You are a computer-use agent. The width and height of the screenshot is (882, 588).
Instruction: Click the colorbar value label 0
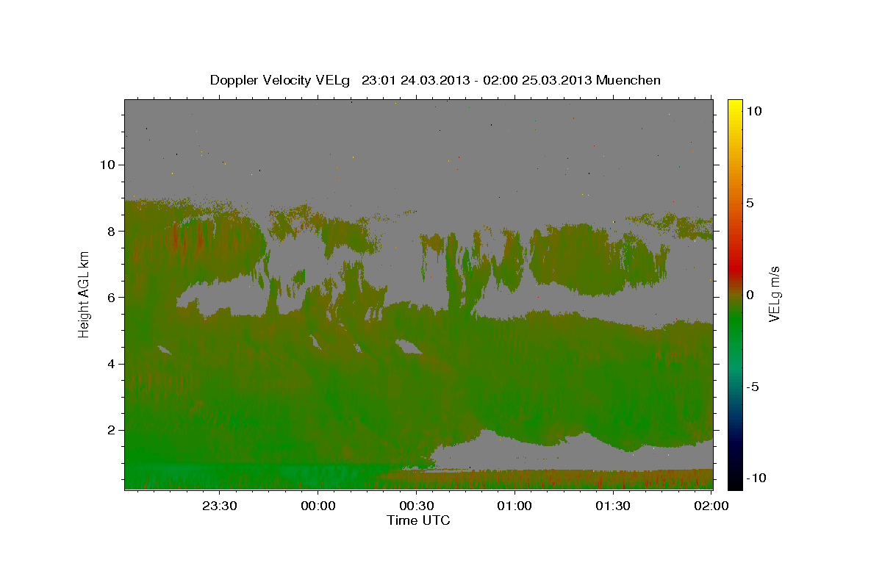tap(750, 295)
